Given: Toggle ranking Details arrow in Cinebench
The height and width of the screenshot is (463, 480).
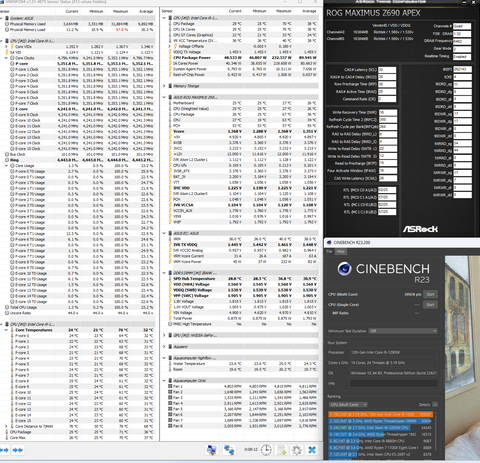Looking at the screenshot, I should click(435, 405).
